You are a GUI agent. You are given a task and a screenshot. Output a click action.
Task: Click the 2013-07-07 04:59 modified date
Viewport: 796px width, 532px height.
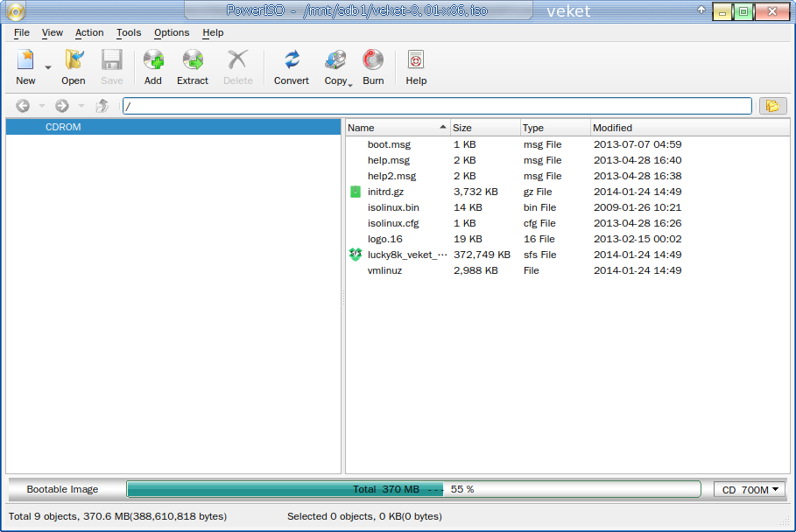638,144
